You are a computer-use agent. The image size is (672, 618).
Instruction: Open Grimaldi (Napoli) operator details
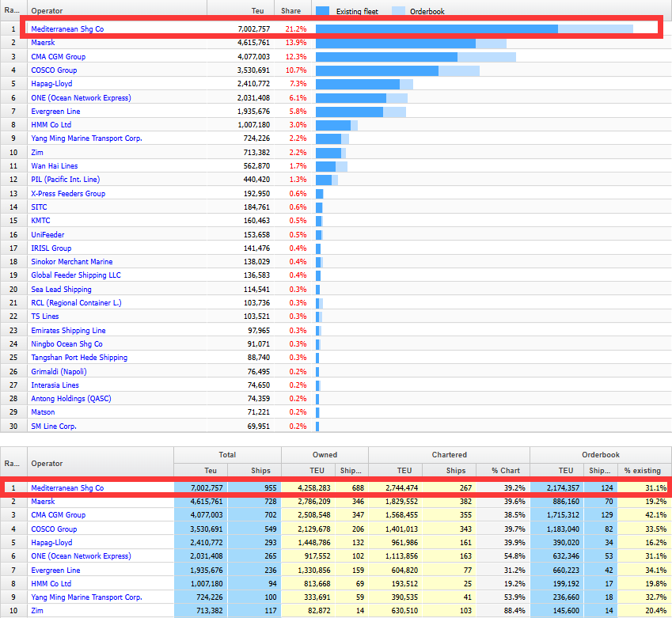coord(59,372)
